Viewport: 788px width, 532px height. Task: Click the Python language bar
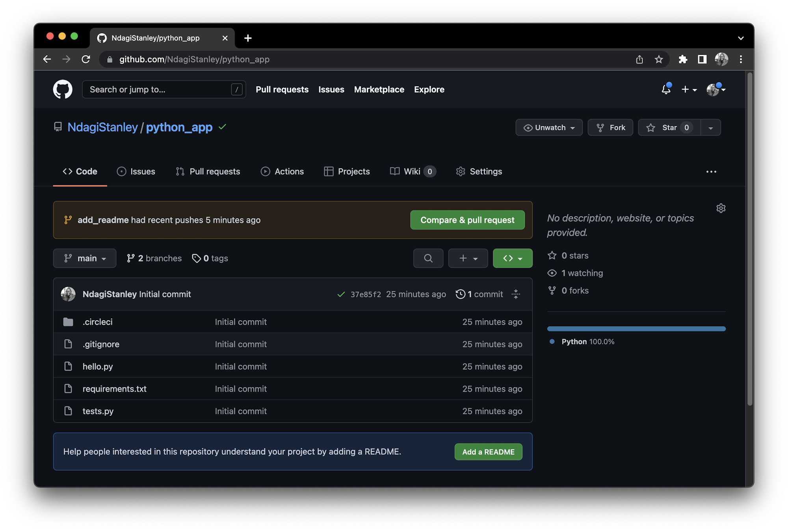click(x=636, y=328)
